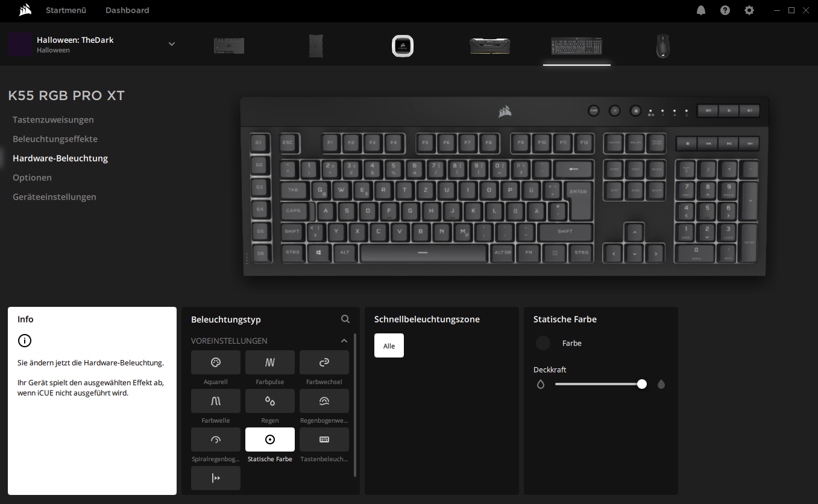The width and height of the screenshot is (818, 504).
Task: Open Tastenzuweisungen in sidebar
Action: pos(53,119)
